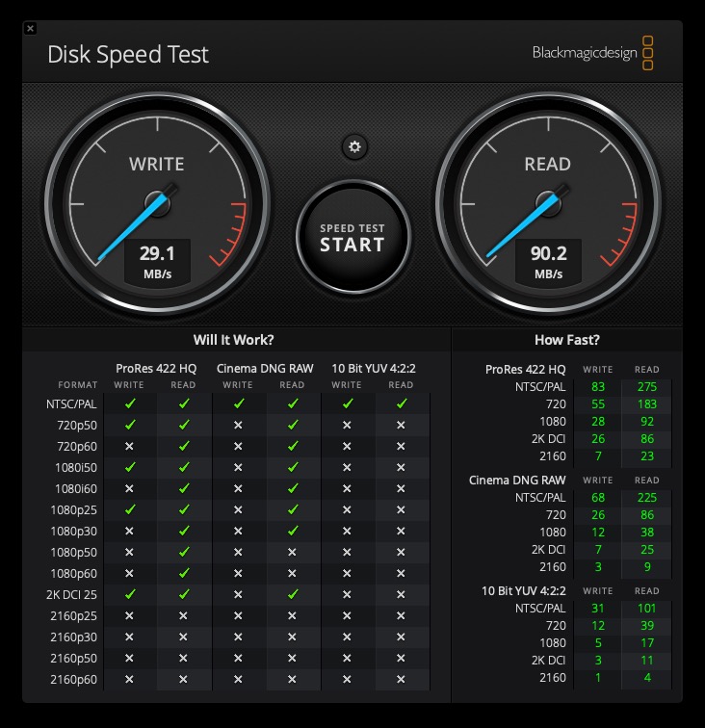
Task: Click the 29.1 MB/s write speed readout
Action: [157, 261]
